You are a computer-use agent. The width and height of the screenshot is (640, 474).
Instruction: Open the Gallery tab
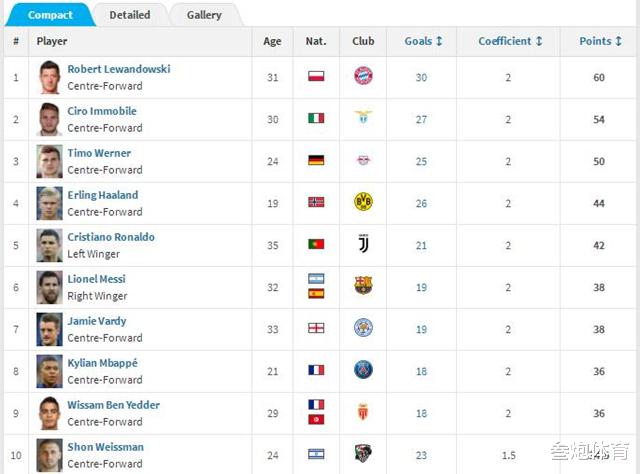click(x=204, y=15)
